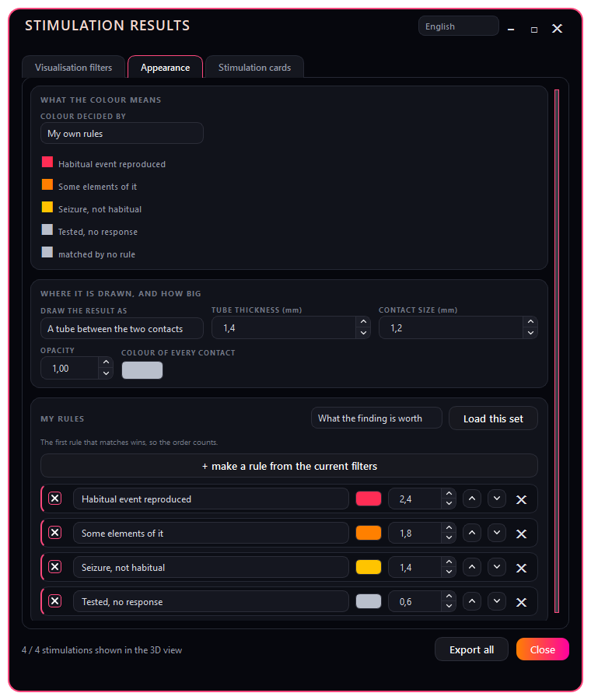Maximize the Stimulation Results window
The width and height of the screenshot is (591, 700).
(x=534, y=30)
